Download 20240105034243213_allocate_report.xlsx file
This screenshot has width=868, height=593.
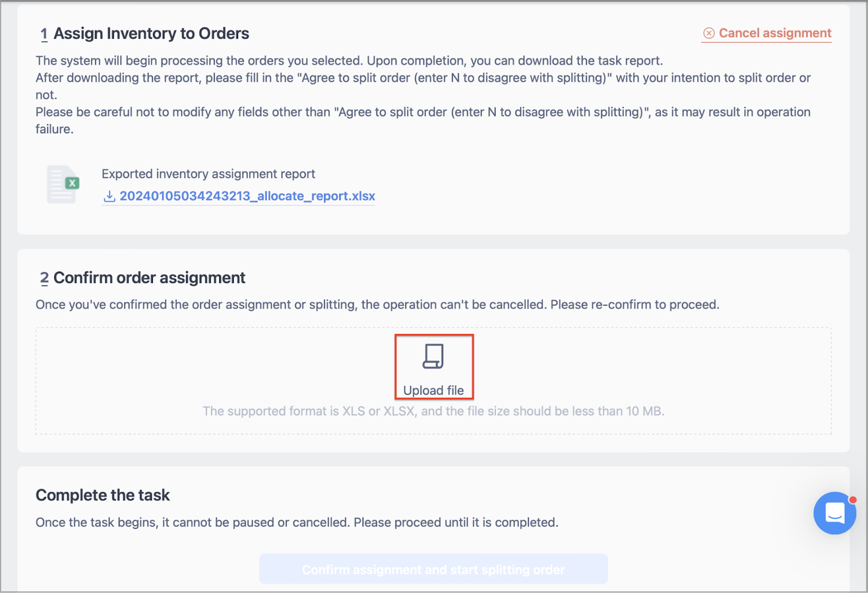click(x=247, y=196)
